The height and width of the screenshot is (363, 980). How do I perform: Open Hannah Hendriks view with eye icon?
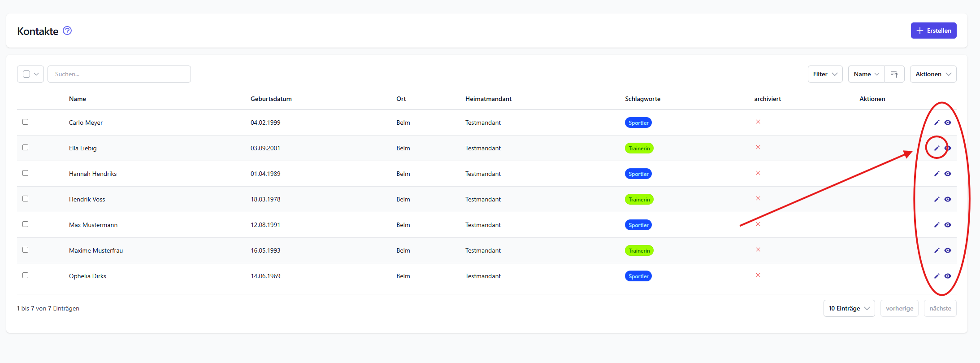coord(948,174)
